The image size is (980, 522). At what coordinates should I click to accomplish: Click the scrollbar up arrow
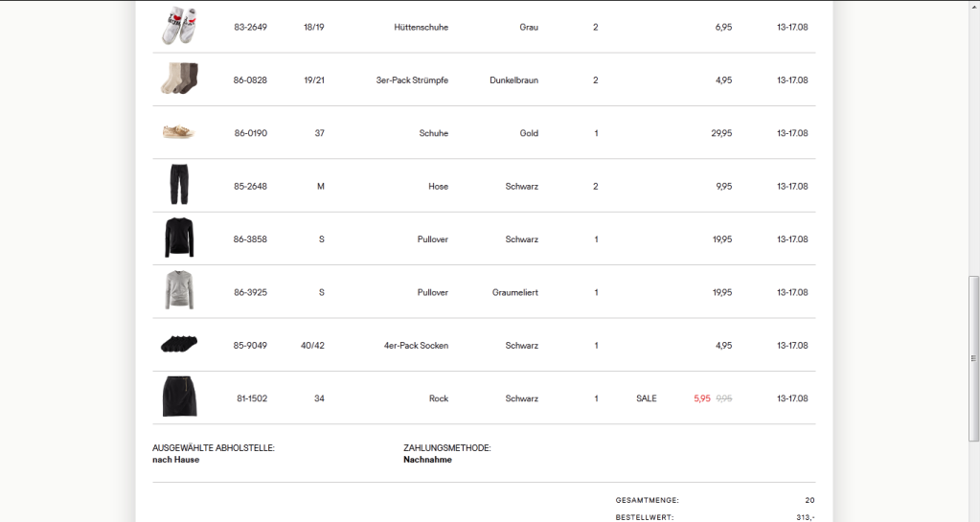click(x=973, y=6)
